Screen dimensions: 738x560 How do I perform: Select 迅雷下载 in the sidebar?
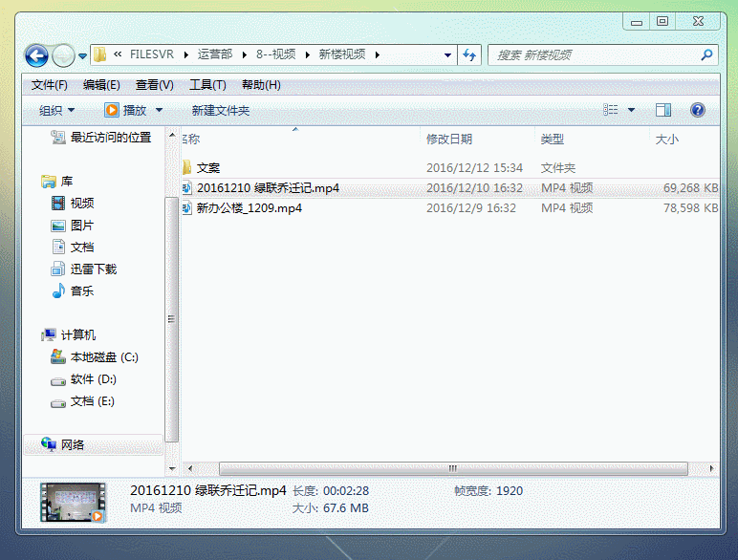pyautogui.click(x=84, y=269)
